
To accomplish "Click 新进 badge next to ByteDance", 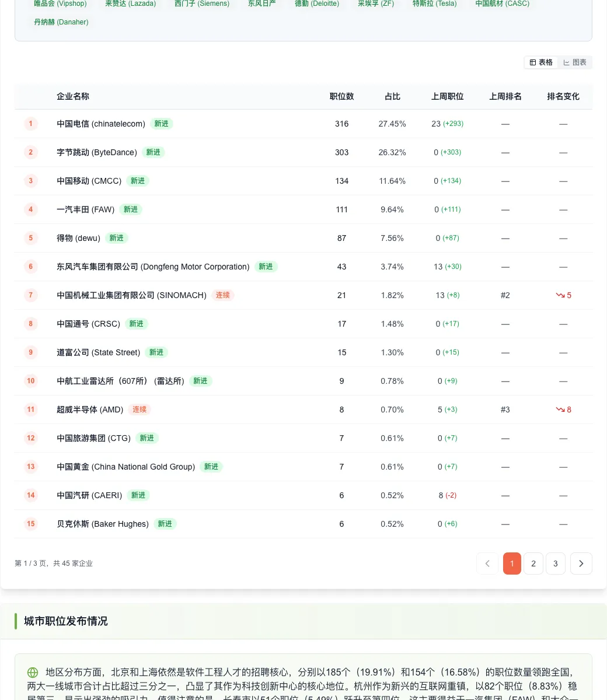I will [x=154, y=152].
